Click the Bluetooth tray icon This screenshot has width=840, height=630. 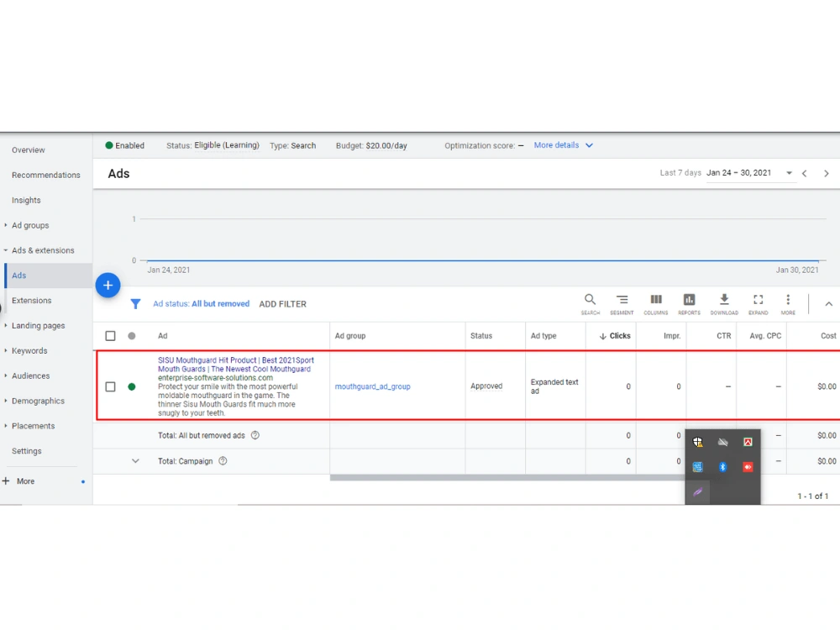point(722,467)
